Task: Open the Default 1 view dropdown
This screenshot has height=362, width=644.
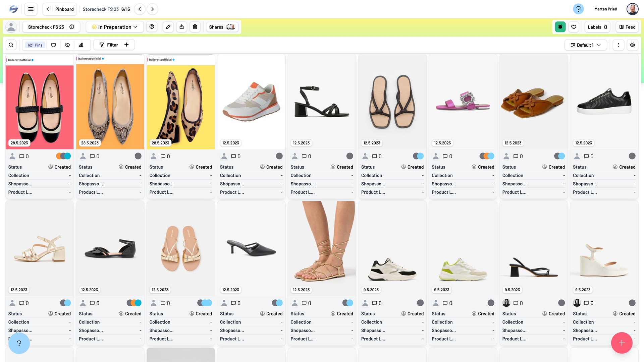Action: [x=585, y=45]
